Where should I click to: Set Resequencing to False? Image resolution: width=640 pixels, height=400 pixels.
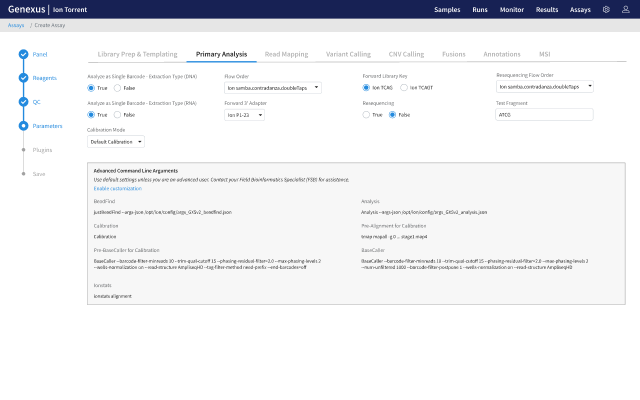(x=392, y=115)
